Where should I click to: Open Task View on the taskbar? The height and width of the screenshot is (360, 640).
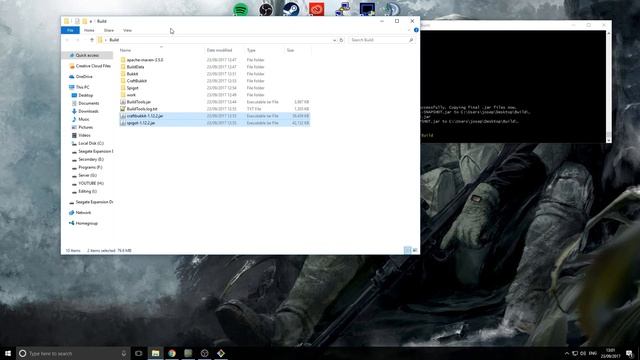coord(138,353)
